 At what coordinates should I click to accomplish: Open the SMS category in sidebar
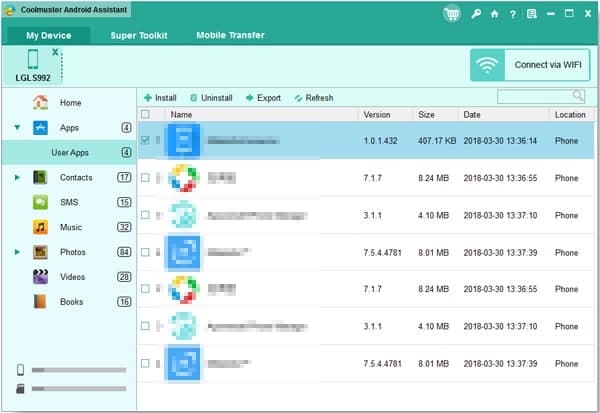(69, 202)
